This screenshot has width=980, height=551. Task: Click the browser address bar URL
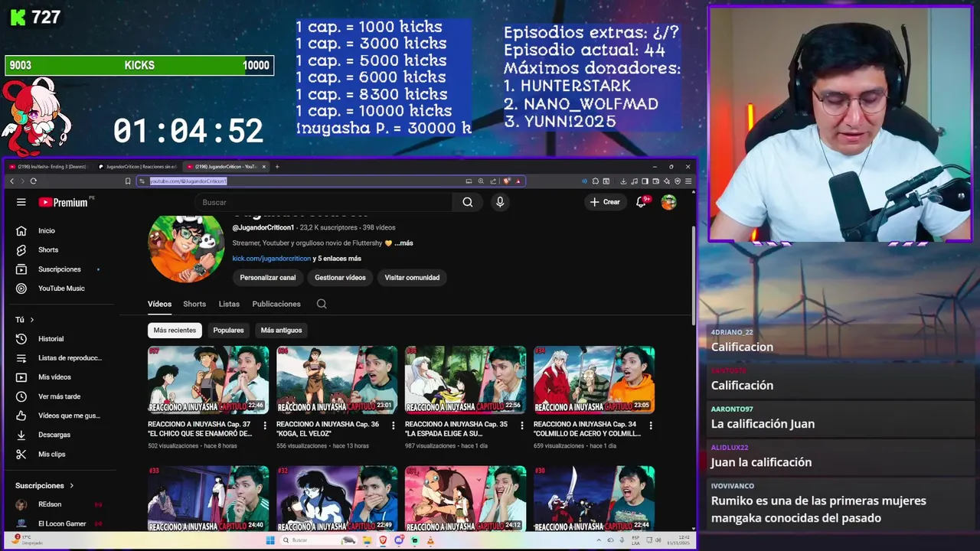188,181
